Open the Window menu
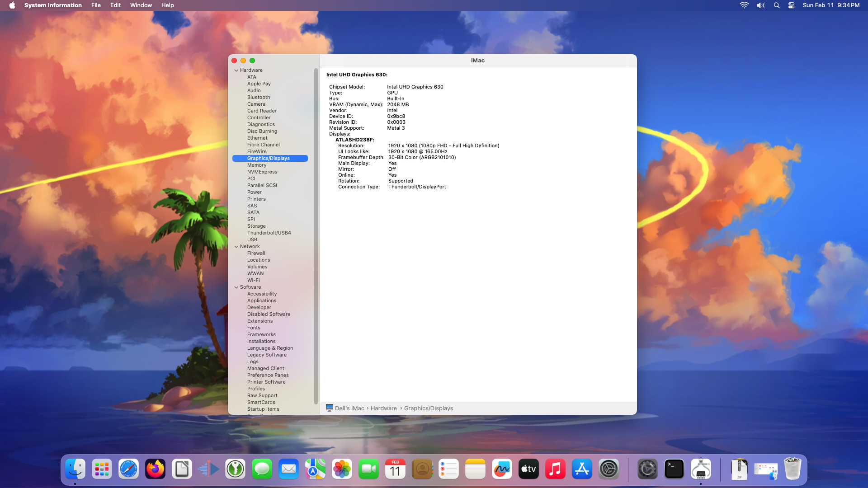868x488 pixels. tap(141, 5)
